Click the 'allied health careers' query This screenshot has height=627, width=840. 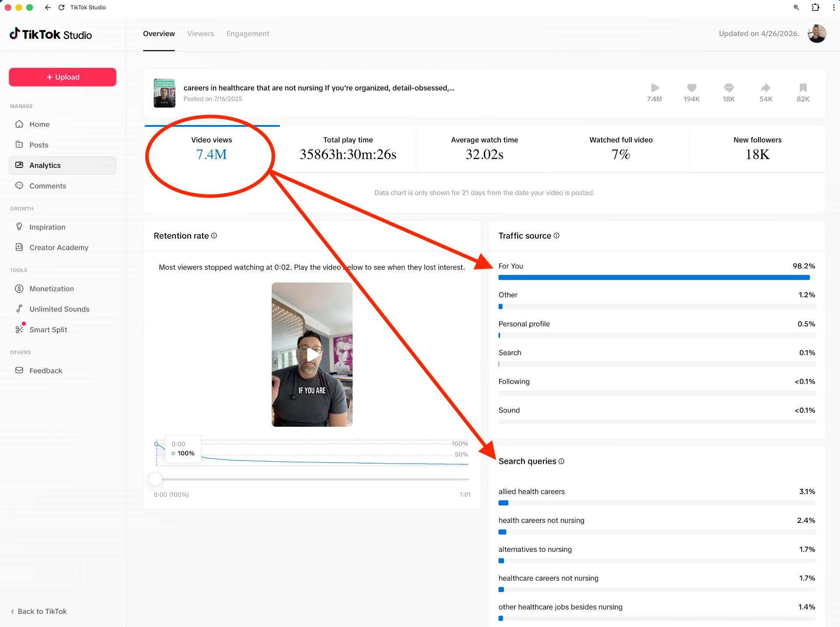(532, 491)
